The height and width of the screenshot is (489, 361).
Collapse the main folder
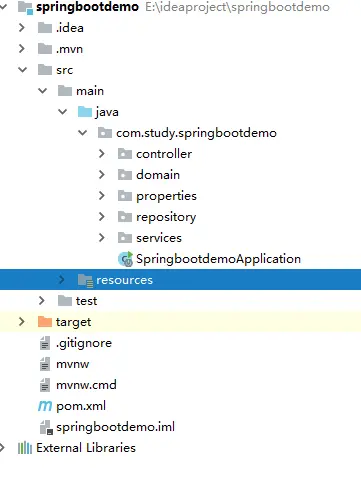pyautogui.click(x=42, y=91)
